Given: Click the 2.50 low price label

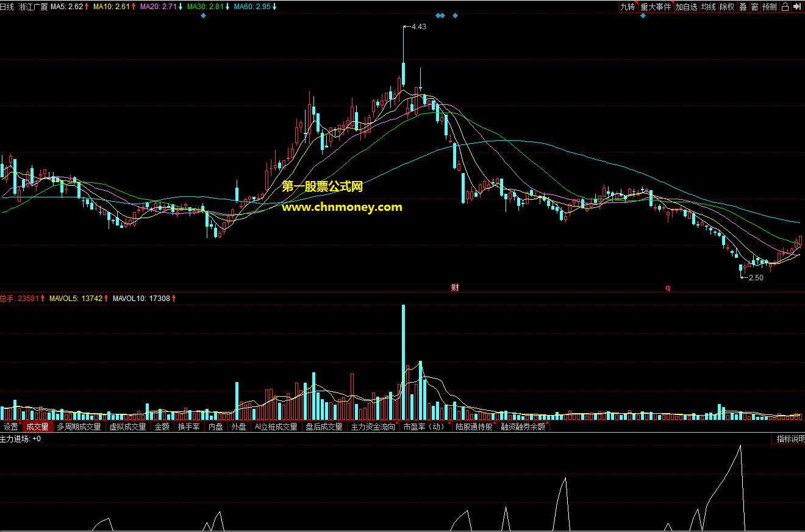Looking at the screenshot, I should coord(756,278).
